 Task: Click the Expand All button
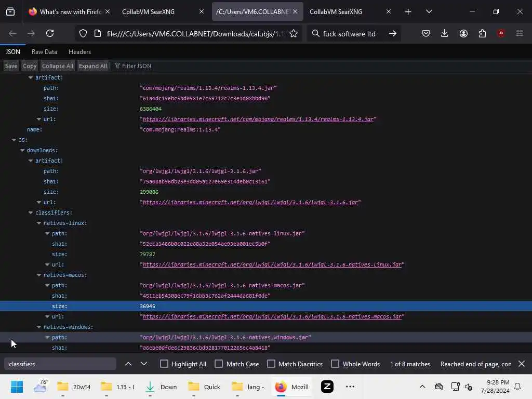click(93, 66)
